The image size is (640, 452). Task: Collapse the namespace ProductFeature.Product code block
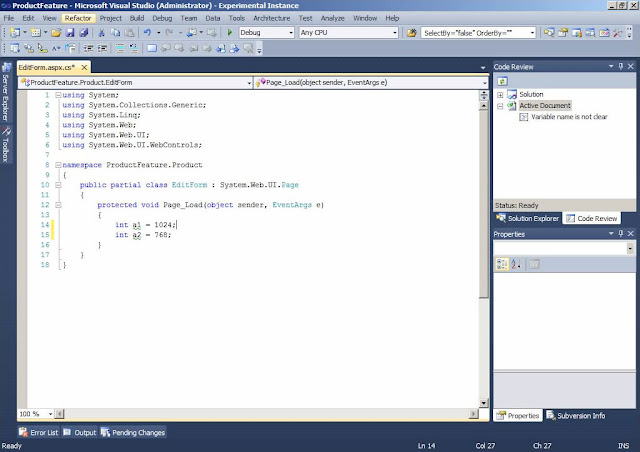coord(58,165)
